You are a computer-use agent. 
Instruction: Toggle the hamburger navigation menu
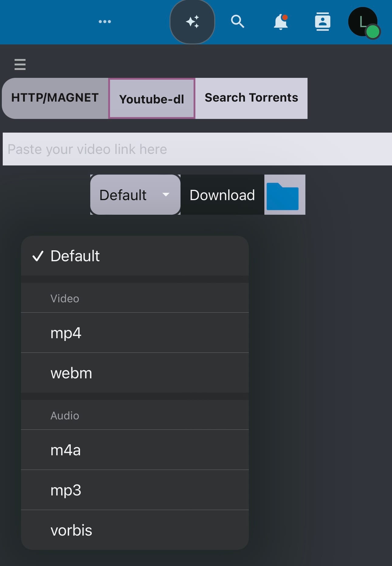click(x=20, y=64)
